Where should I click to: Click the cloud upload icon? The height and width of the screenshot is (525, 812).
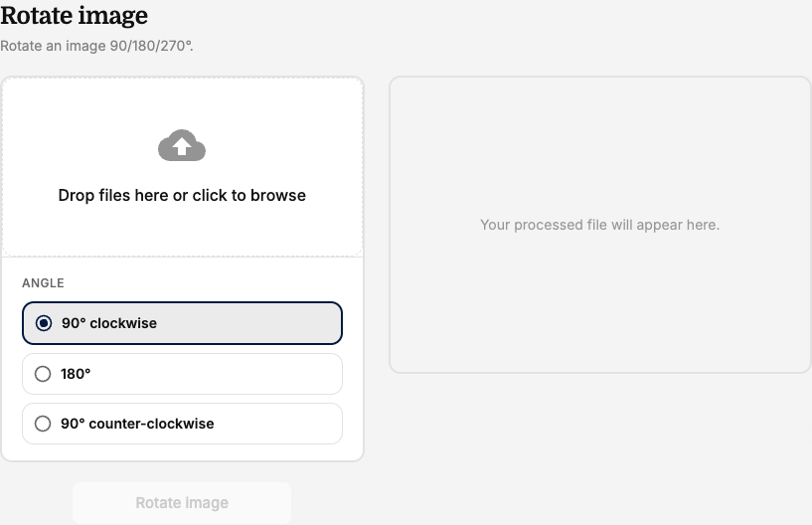click(182, 145)
